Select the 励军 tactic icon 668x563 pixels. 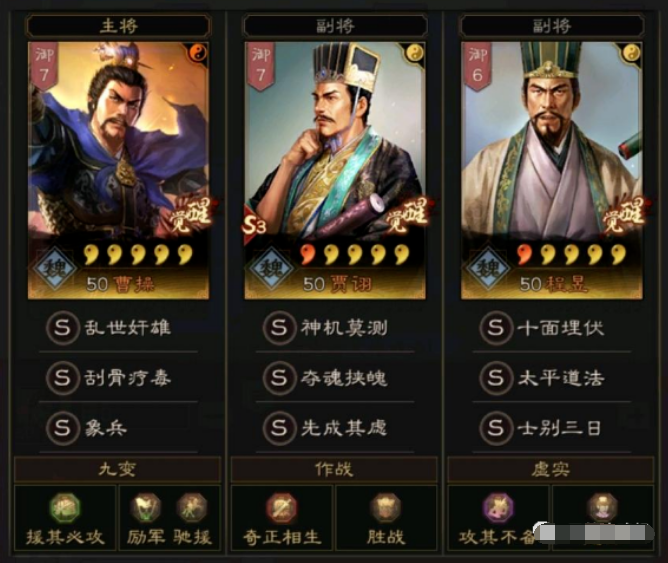[x=145, y=508]
